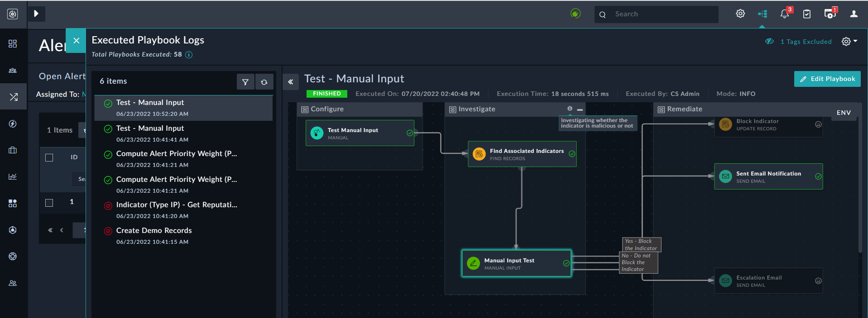
Task: Expand the log settings gear dropdown
Action: 849,42
